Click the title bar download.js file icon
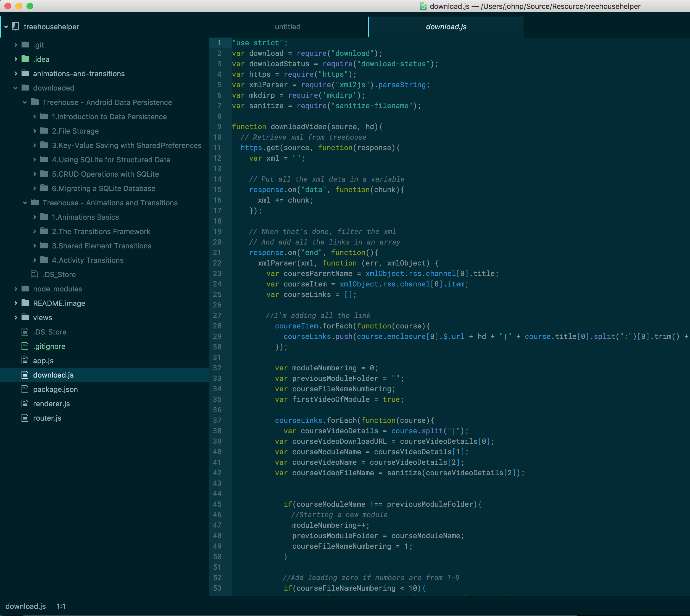This screenshot has width=690, height=616. (x=423, y=6)
